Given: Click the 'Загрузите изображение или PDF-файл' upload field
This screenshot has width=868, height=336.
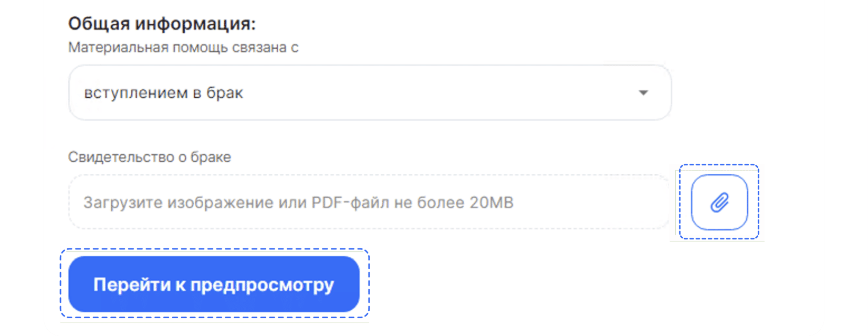Looking at the screenshot, I should click(x=370, y=202).
